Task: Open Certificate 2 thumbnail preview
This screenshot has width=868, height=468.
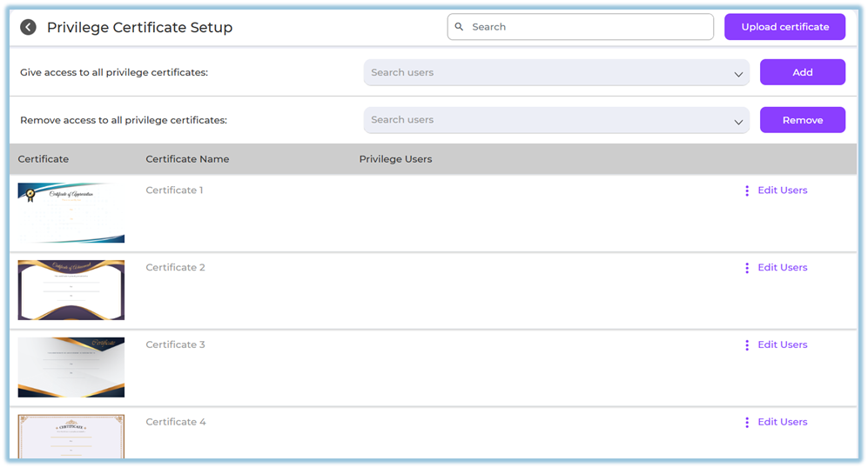Action: (71, 291)
